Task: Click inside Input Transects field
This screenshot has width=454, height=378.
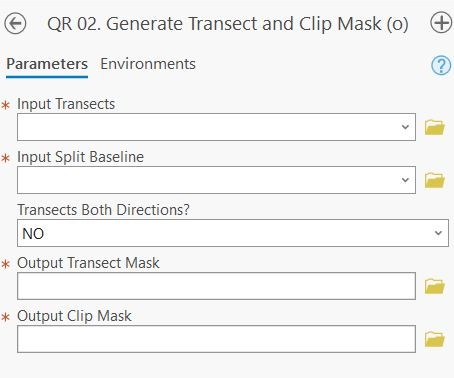Action: pos(216,127)
